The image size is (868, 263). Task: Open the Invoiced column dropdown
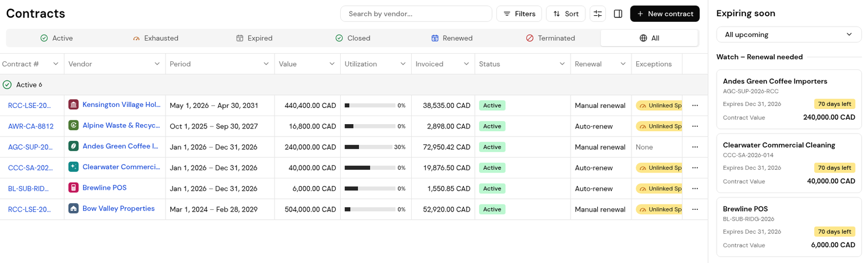coord(467,64)
